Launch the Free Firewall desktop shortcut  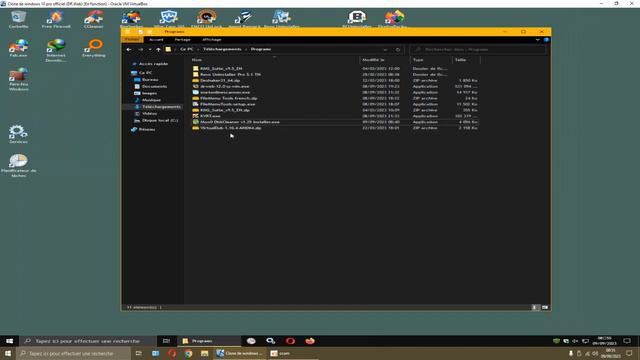(x=56, y=20)
